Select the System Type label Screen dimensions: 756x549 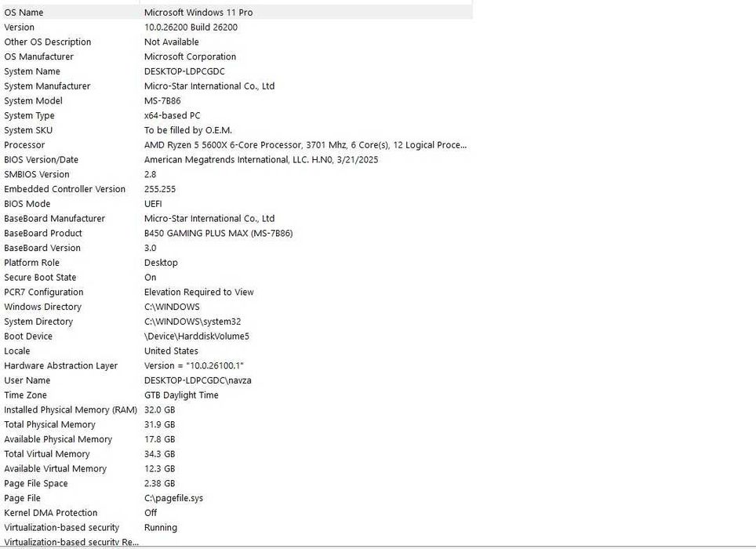(29, 115)
